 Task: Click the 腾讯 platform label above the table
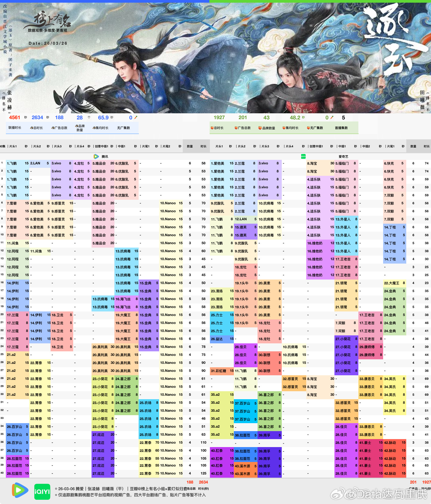click(105, 157)
